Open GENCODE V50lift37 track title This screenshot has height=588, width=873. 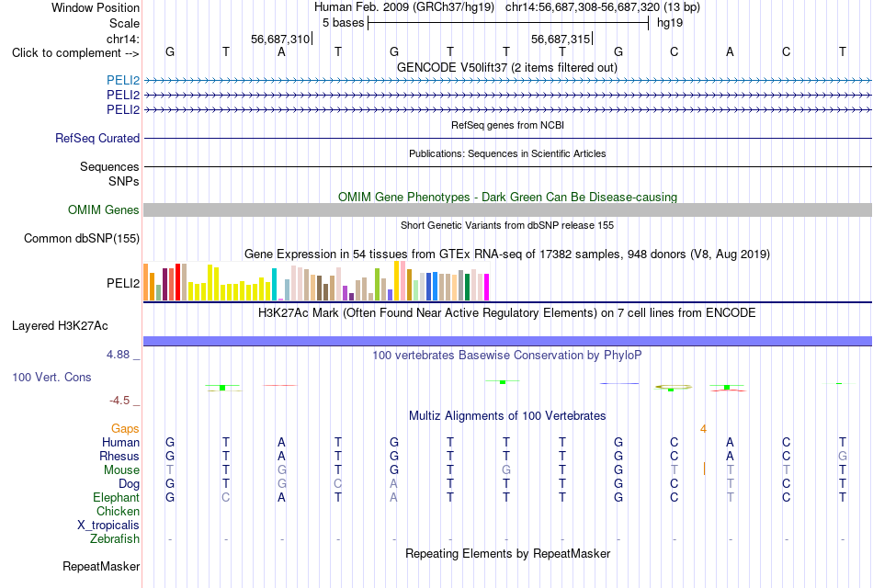coord(507,67)
